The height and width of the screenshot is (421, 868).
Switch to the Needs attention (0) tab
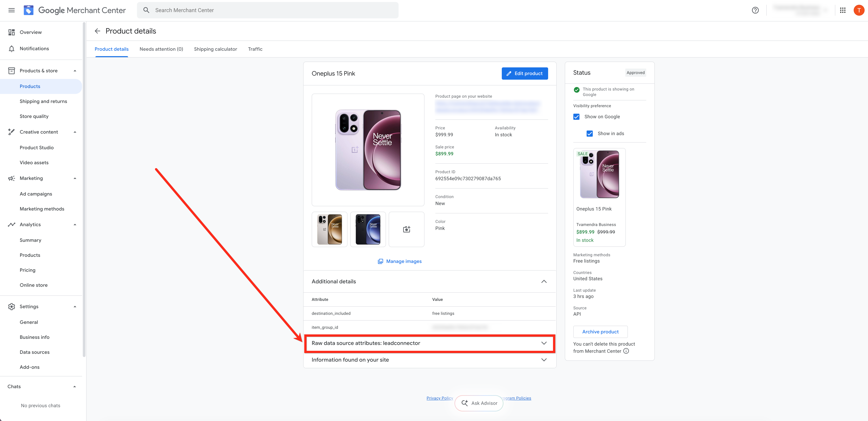(x=161, y=49)
